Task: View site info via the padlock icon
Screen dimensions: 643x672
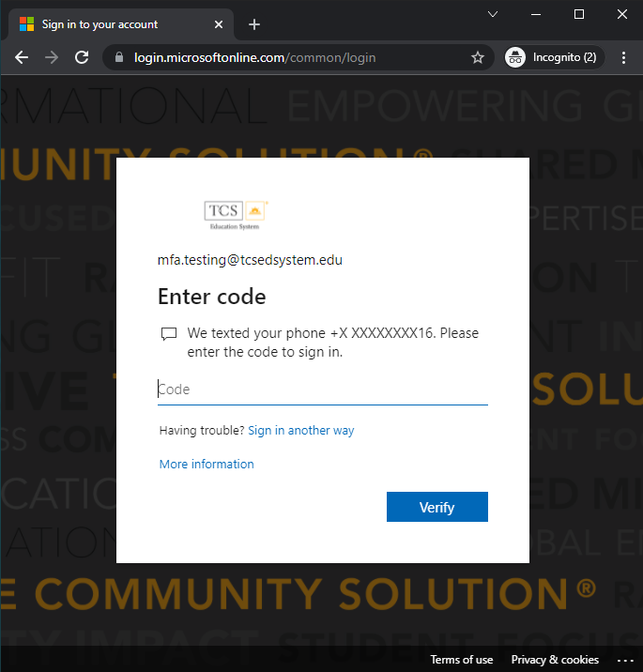Action: 119,57
